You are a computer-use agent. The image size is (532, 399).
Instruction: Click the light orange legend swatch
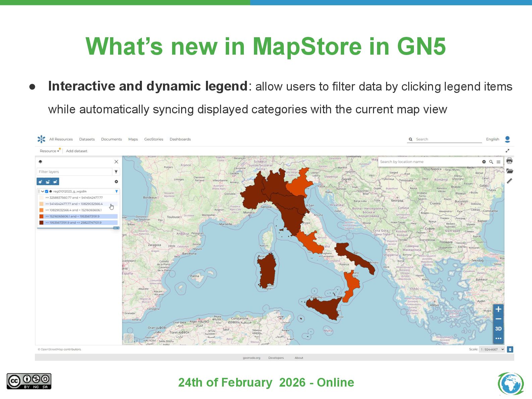coord(41,204)
